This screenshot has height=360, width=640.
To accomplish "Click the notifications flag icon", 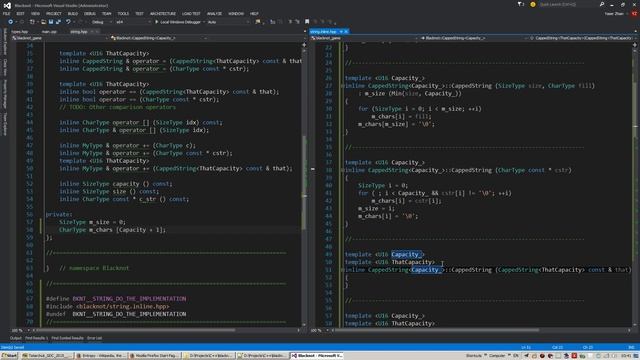I will (x=520, y=4).
